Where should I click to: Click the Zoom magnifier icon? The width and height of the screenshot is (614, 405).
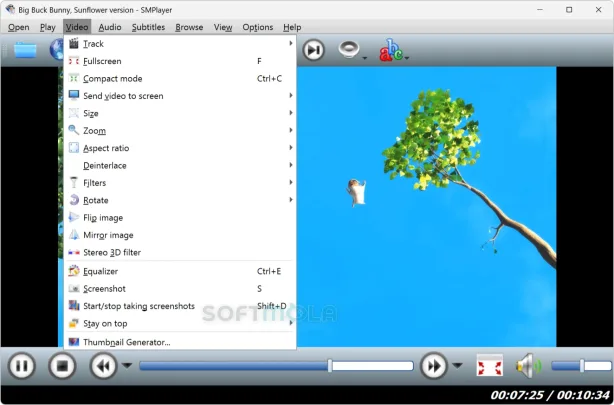tap(74, 130)
